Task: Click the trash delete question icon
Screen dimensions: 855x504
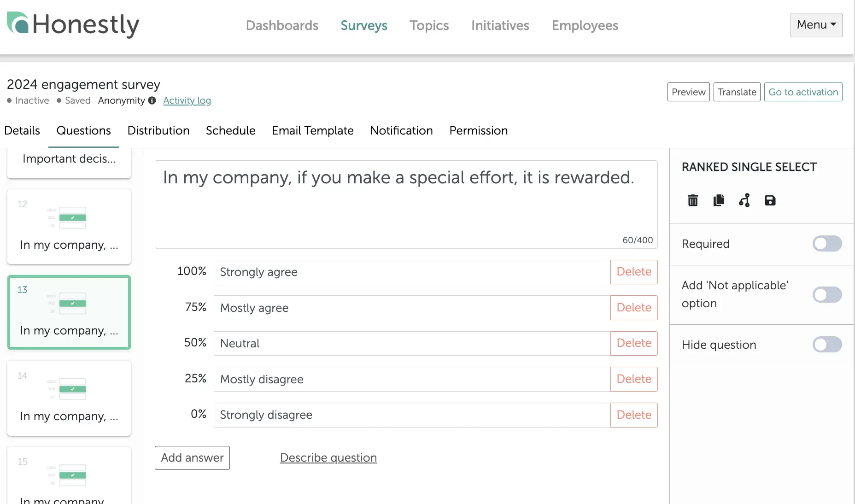Action: (692, 200)
